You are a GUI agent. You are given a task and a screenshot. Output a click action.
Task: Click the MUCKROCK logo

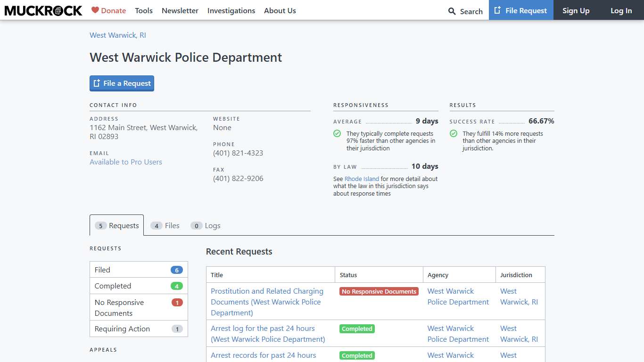click(x=43, y=10)
